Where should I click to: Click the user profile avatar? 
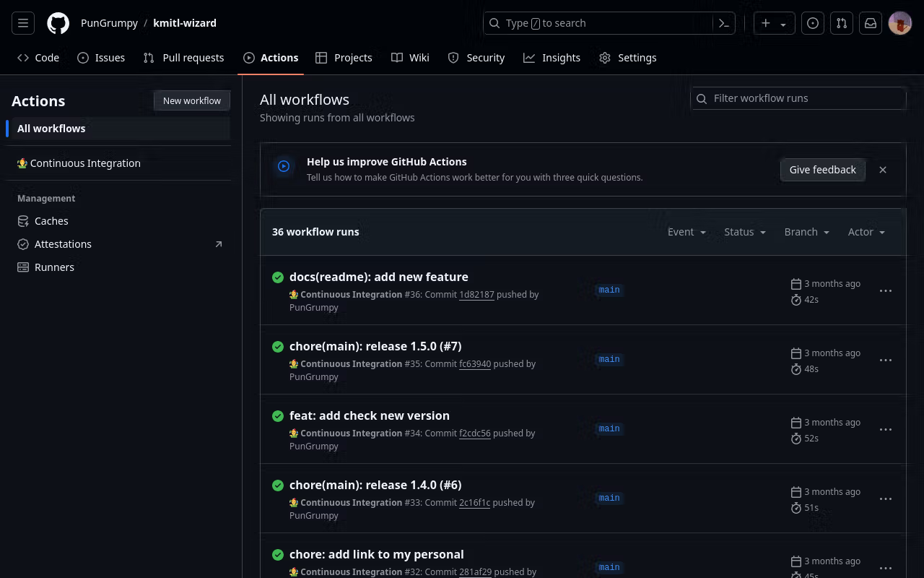coord(899,23)
